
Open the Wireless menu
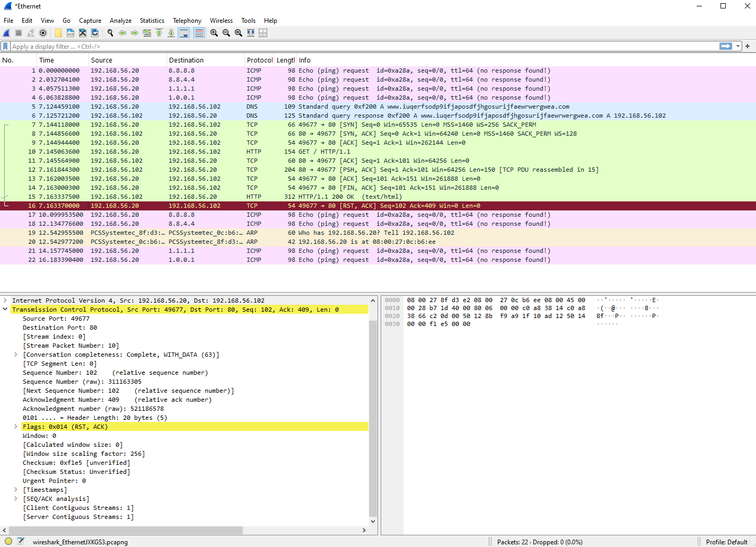pos(221,21)
